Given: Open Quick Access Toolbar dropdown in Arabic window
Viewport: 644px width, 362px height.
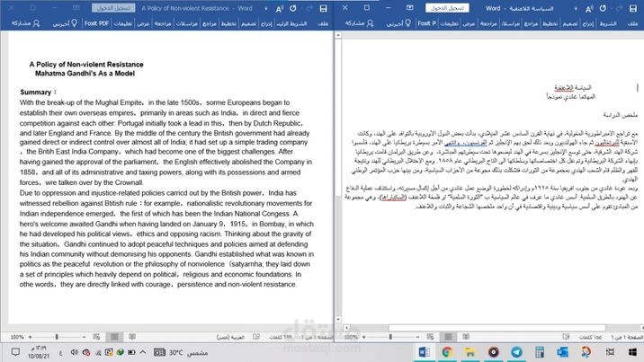Looking at the screenshot, I should [576, 9].
